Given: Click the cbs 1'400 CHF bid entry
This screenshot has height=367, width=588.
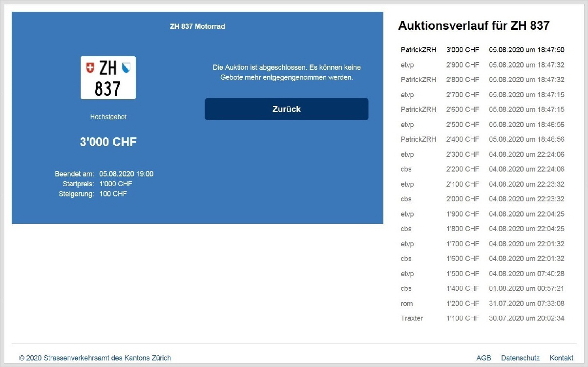Looking at the screenshot, I should click(x=482, y=288).
